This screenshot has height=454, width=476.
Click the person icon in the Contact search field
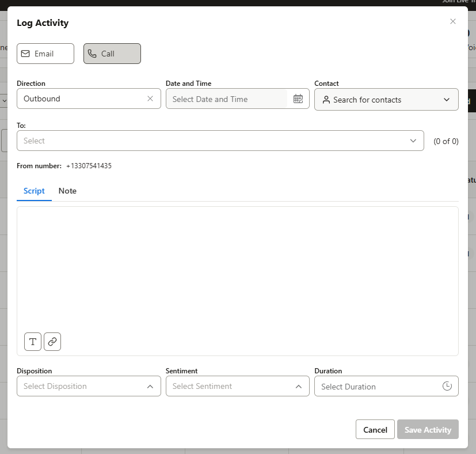click(326, 100)
